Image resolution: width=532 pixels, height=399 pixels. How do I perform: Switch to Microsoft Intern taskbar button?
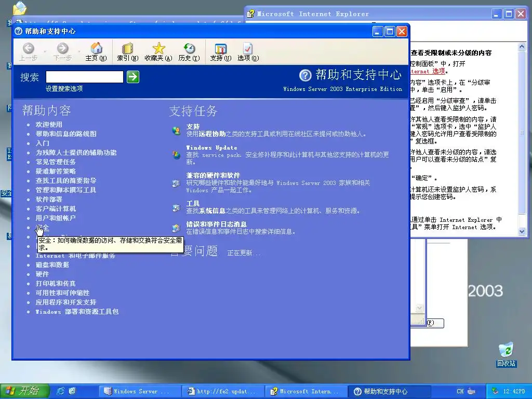(306, 391)
